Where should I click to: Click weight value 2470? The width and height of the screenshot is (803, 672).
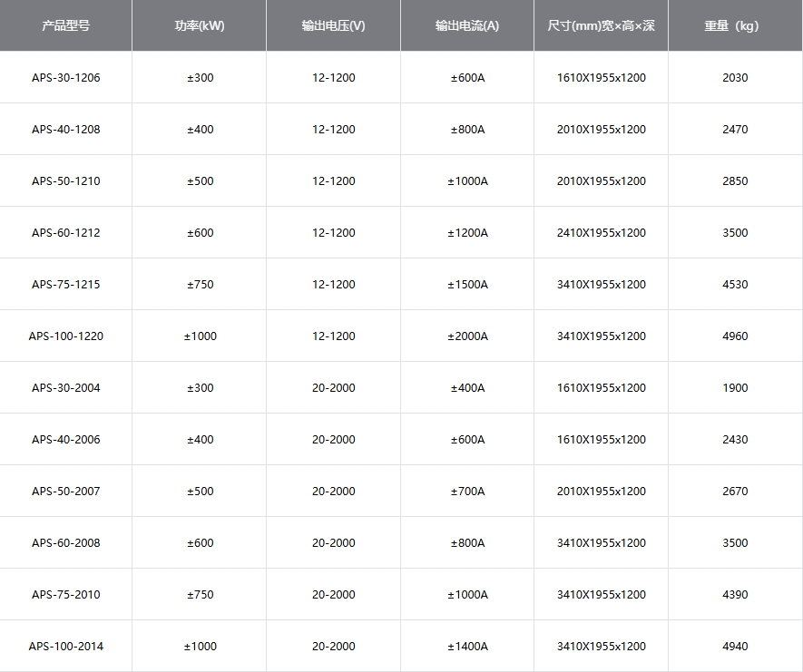[x=735, y=130]
